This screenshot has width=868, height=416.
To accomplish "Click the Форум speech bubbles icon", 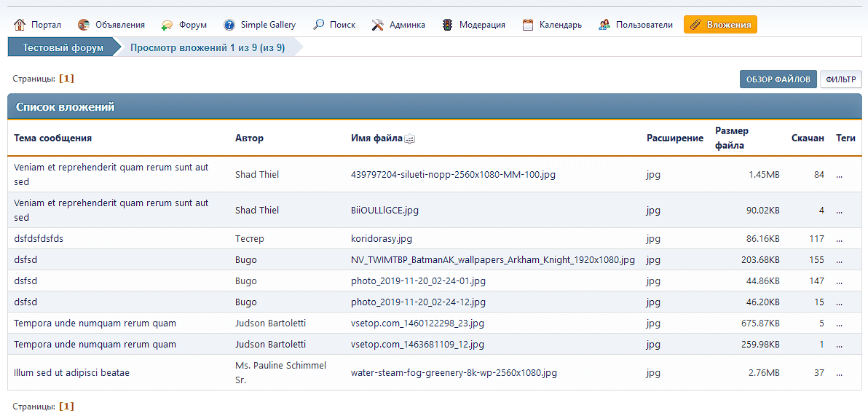I will coord(167,25).
